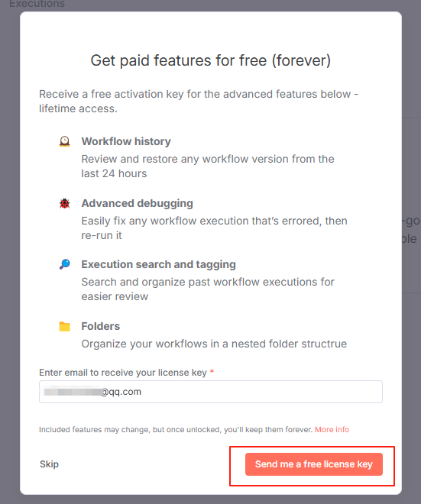Click the nested folder structure description
421x504 pixels.
[x=214, y=344]
